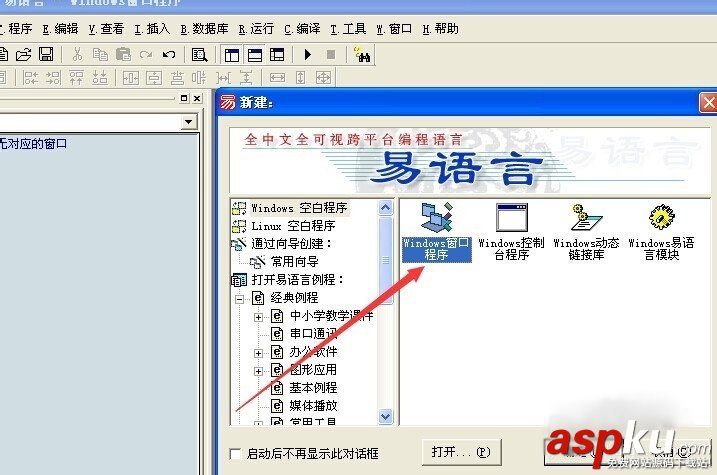The height and width of the screenshot is (475, 717).
Task: Close the 新建 dialog
Action: pos(708,102)
